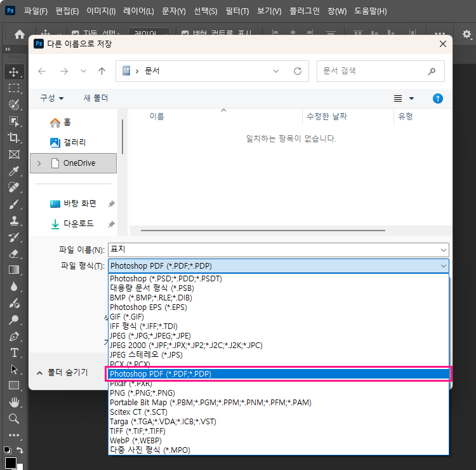Viewport: 476px width, 470px height.
Task: Expand the OneDrive tree item
Action: [x=39, y=163]
